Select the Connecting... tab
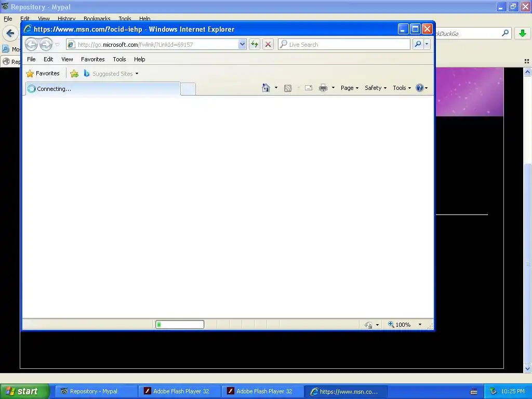This screenshot has width=532, height=399. point(102,89)
